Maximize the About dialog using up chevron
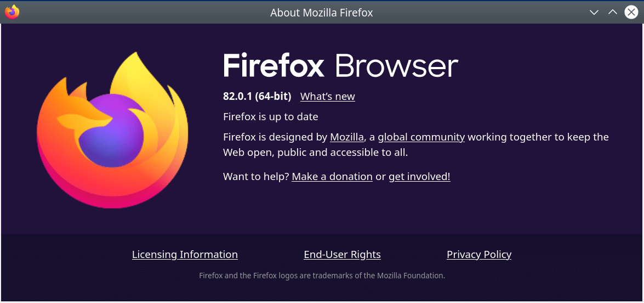Screen dimensions: 644x303 (x=612, y=12)
